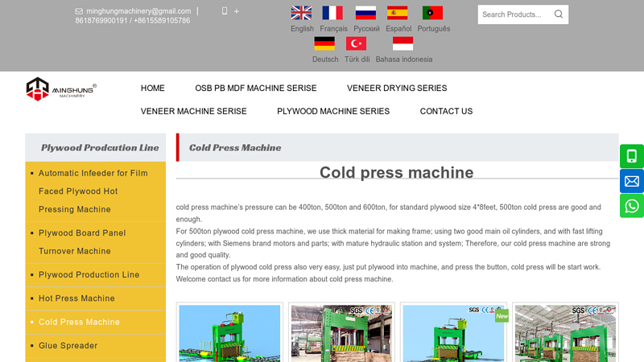Click the Português language label
The width and height of the screenshot is (644, 362).
pos(434,29)
